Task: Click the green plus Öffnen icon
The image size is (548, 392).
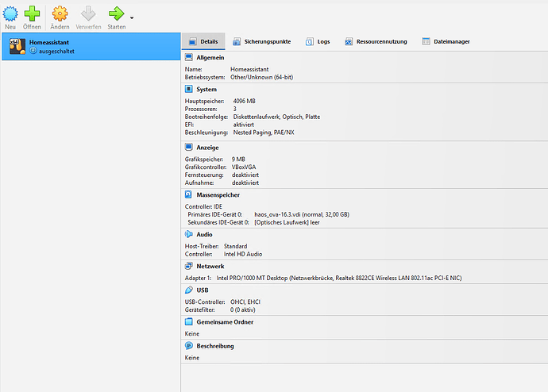Action: coord(32,14)
